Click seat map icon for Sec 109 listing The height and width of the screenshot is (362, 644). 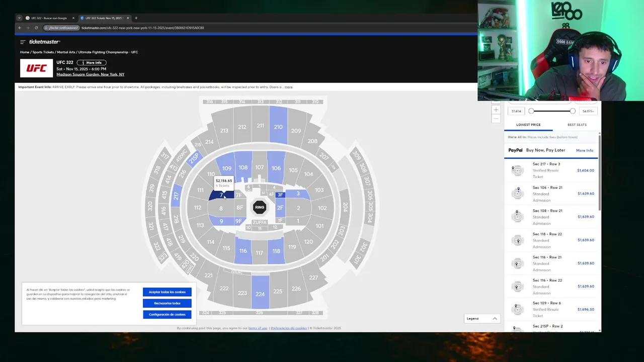(x=517, y=310)
